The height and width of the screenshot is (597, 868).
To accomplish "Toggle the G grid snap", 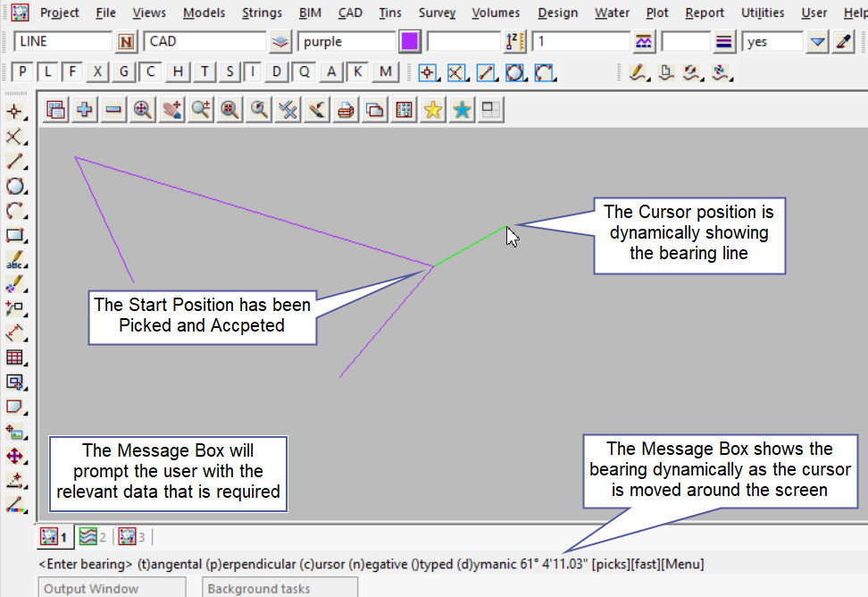I will [123, 71].
